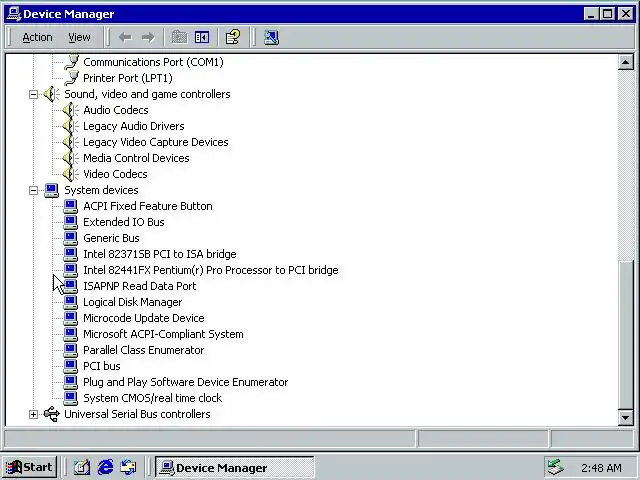Screen dimensions: 640x480
Task: Open the View menu
Action: coord(79,38)
